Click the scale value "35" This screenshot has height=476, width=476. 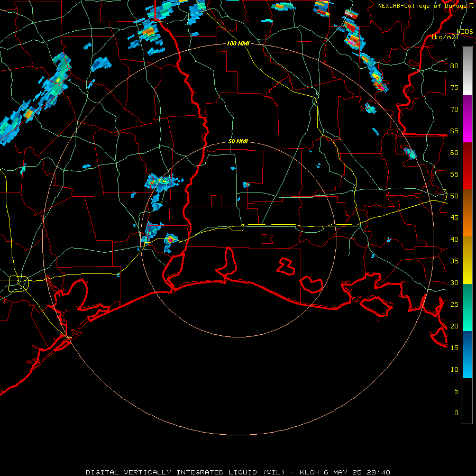[x=454, y=261]
